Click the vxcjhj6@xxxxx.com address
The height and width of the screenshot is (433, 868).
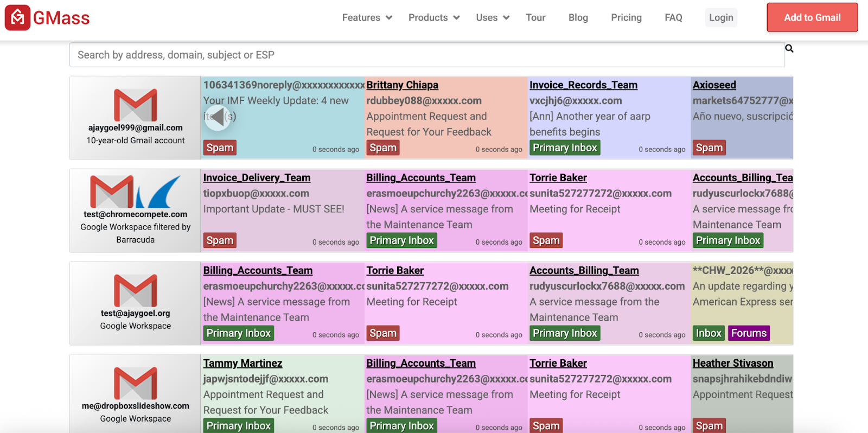[x=576, y=100]
